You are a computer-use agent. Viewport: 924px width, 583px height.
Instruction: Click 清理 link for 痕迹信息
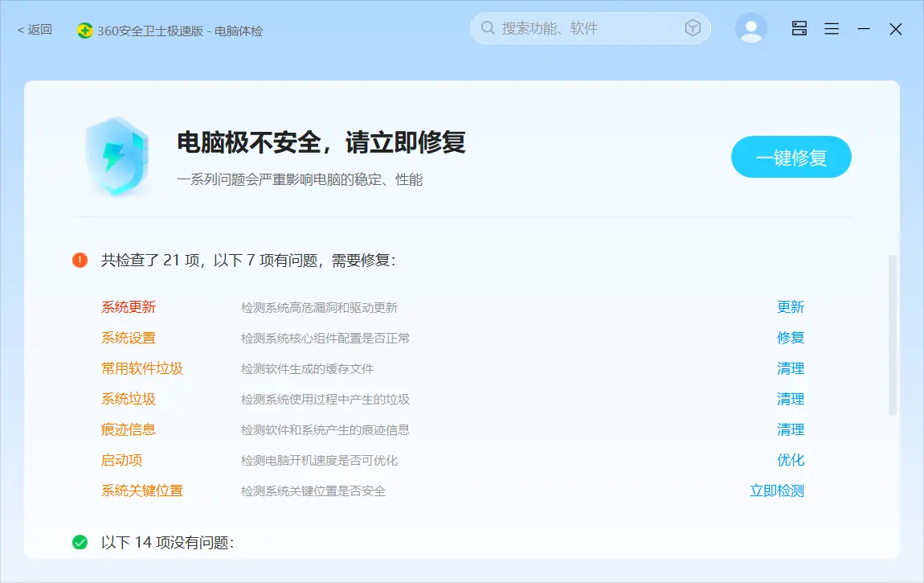(791, 429)
